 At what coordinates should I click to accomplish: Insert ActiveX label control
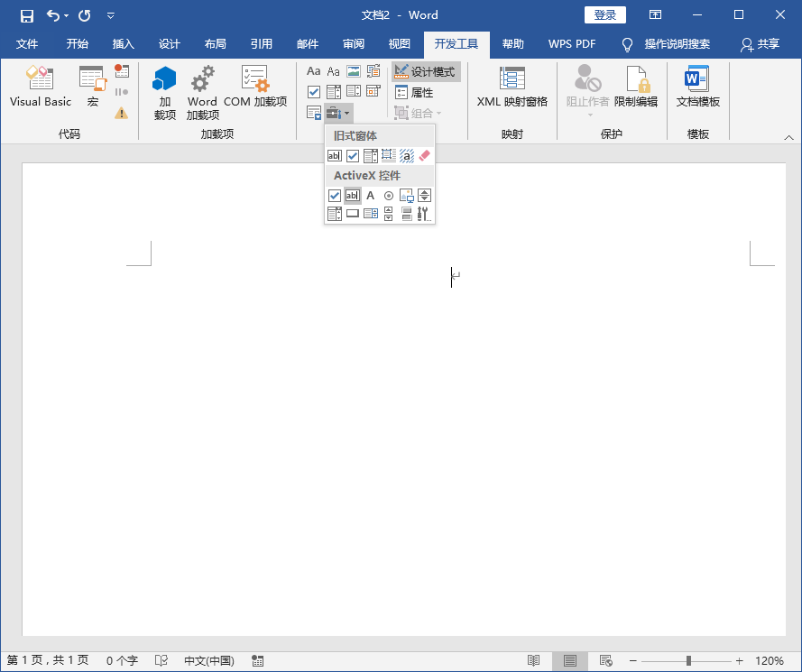[370, 196]
